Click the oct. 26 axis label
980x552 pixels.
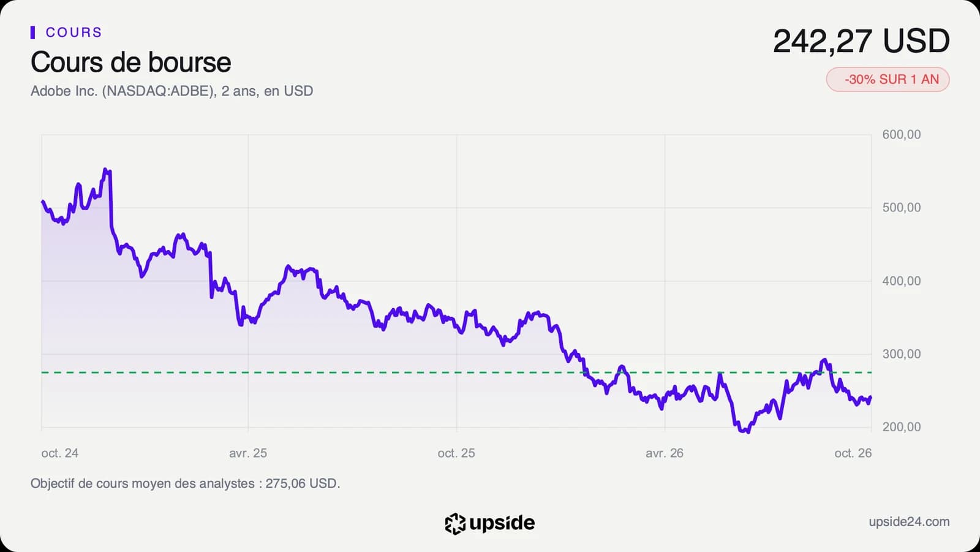853,453
